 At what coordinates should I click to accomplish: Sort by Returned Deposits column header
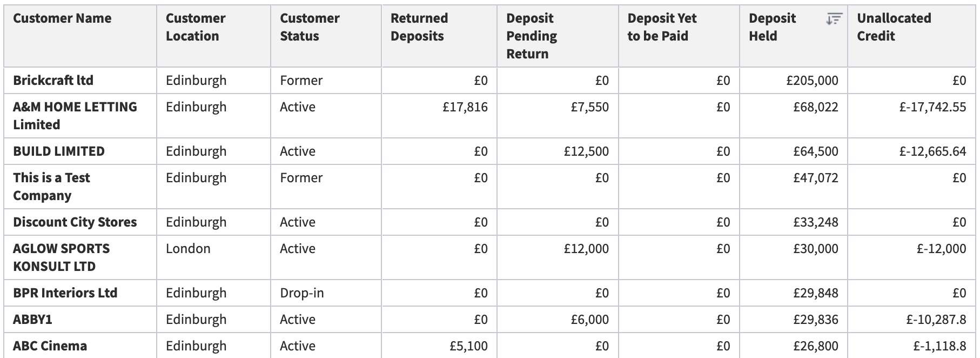point(419,27)
